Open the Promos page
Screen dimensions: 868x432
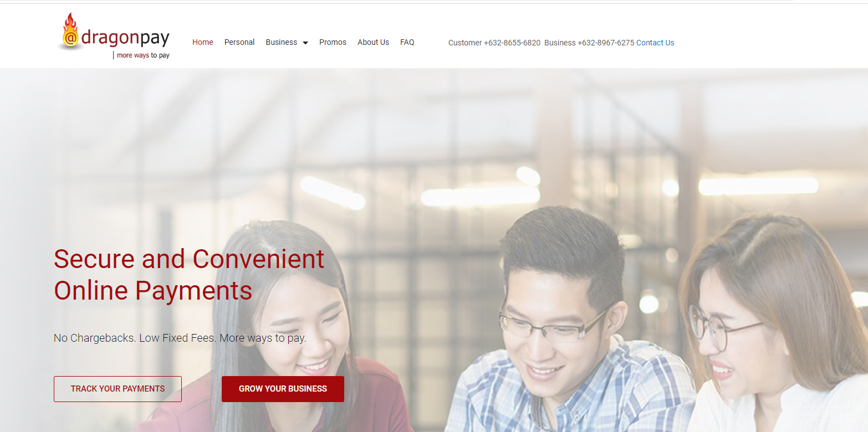pos(333,42)
